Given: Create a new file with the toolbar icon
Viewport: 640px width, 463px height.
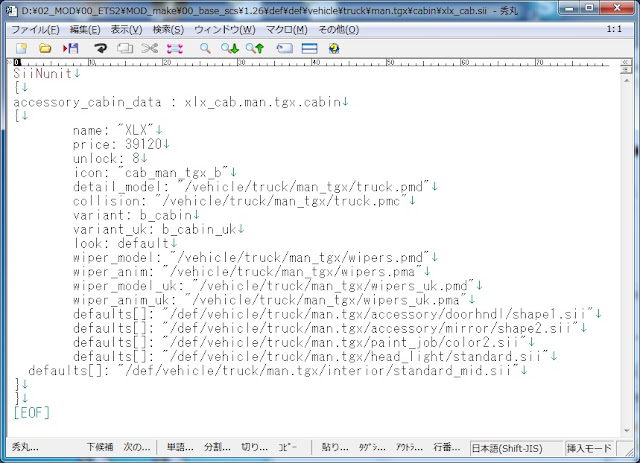Looking at the screenshot, I should [21, 49].
